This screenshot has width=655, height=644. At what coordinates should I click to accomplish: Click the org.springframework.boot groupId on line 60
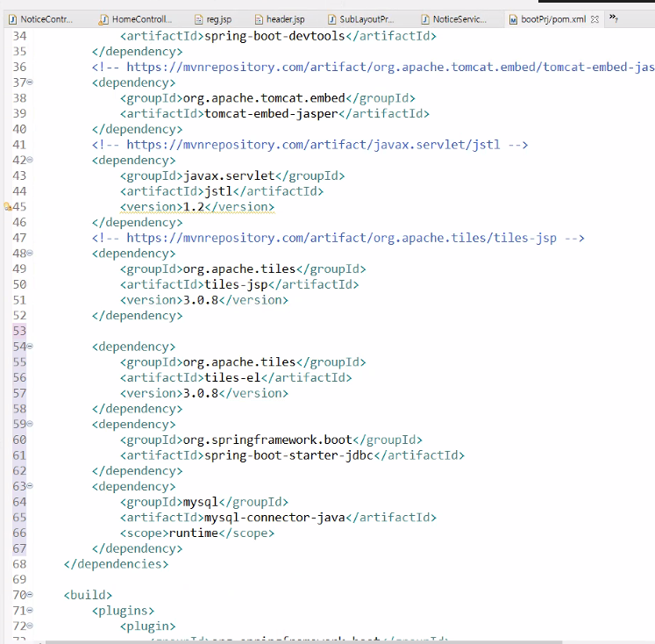pos(267,440)
